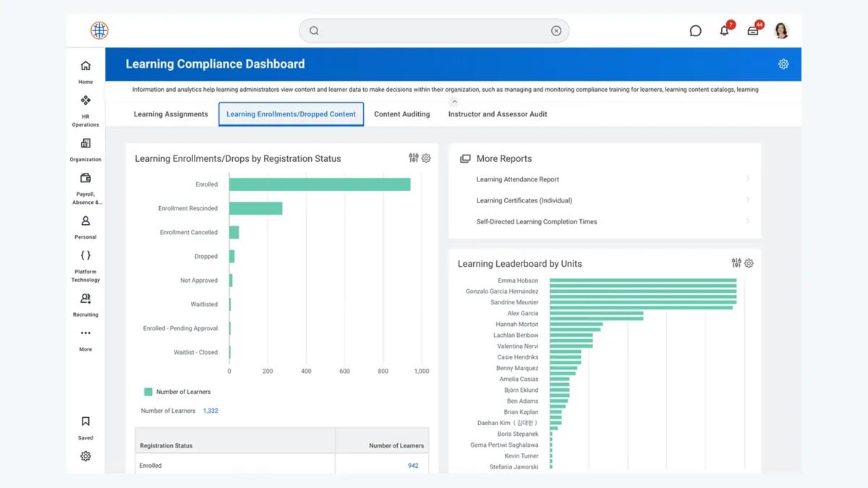Click Alex Garcia's leaderboard bar
The height and width of the screenshot is (488, 868).
(x=596, y=313)
